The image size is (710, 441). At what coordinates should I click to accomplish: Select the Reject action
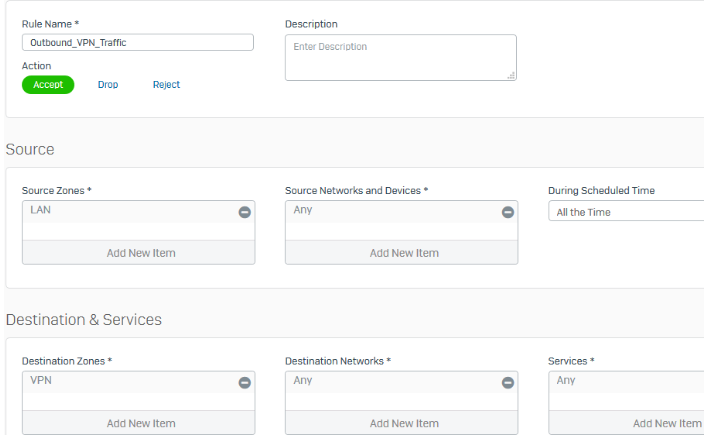[x=166, y=85]
